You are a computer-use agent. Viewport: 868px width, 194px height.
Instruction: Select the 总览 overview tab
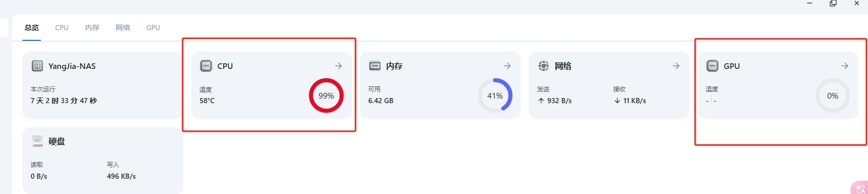tap(32, 28)
